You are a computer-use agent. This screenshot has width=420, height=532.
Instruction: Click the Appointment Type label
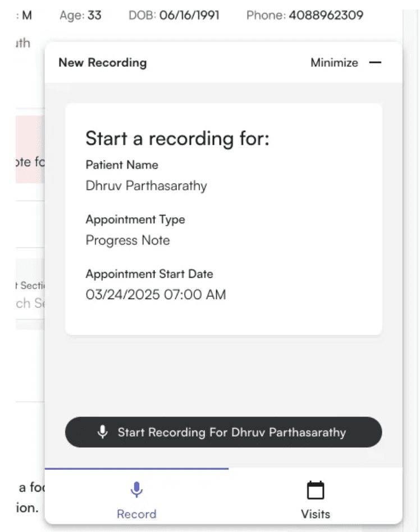point(135,219)
